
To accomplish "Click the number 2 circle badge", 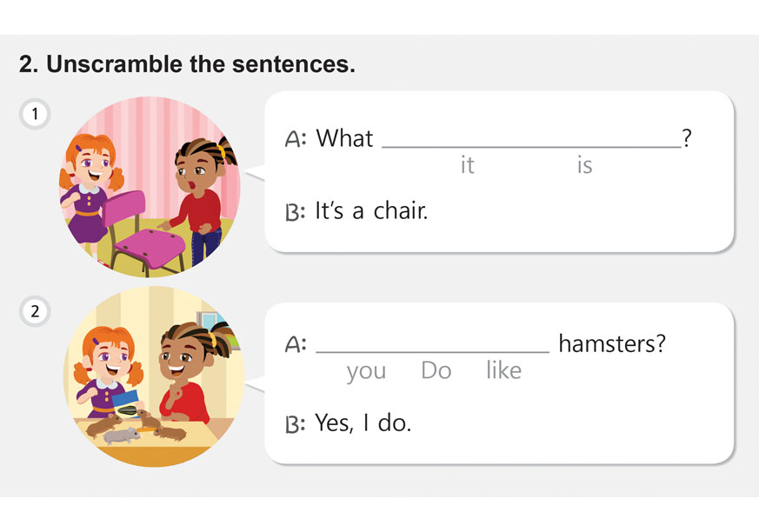I will tap(35, 312).
